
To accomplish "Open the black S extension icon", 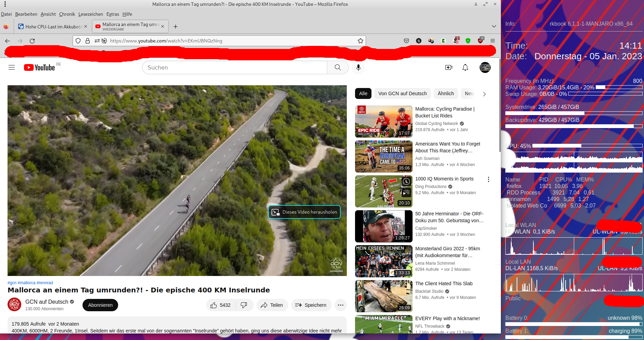I will pos(419,41).
